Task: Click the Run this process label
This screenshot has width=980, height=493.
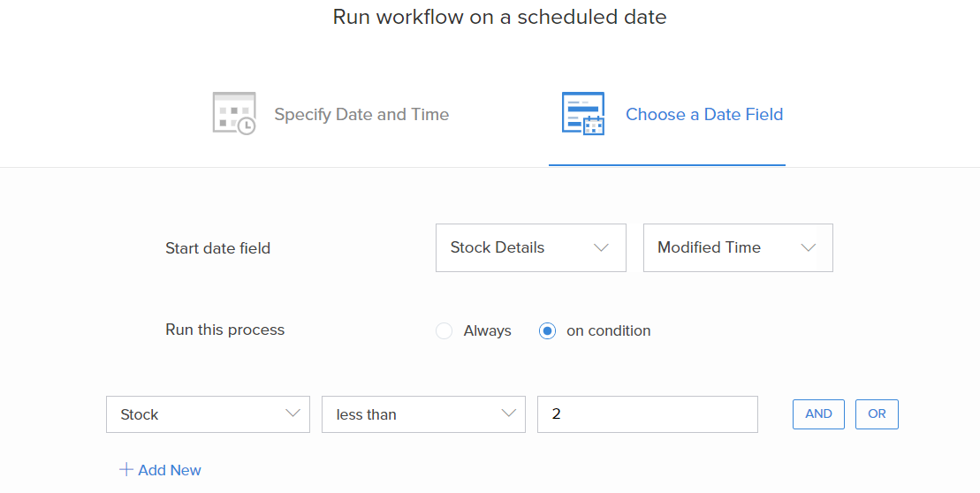Action: click(x=224, y=330)
